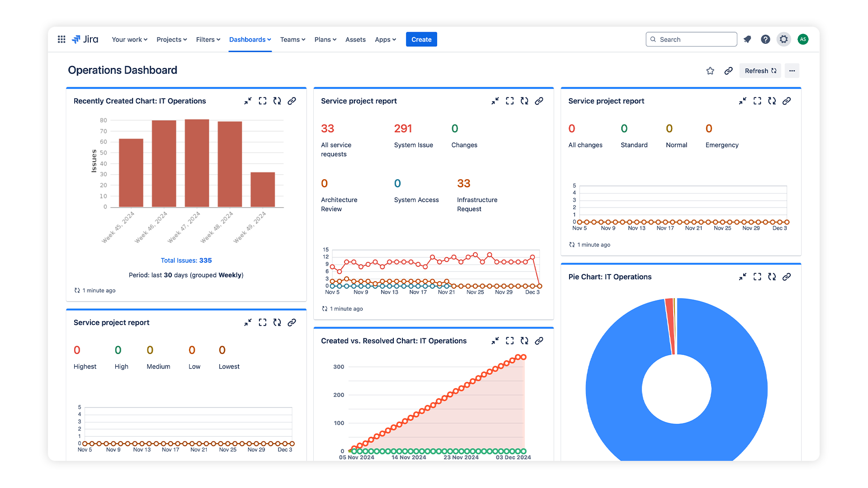Click the blue Create button

421,39
